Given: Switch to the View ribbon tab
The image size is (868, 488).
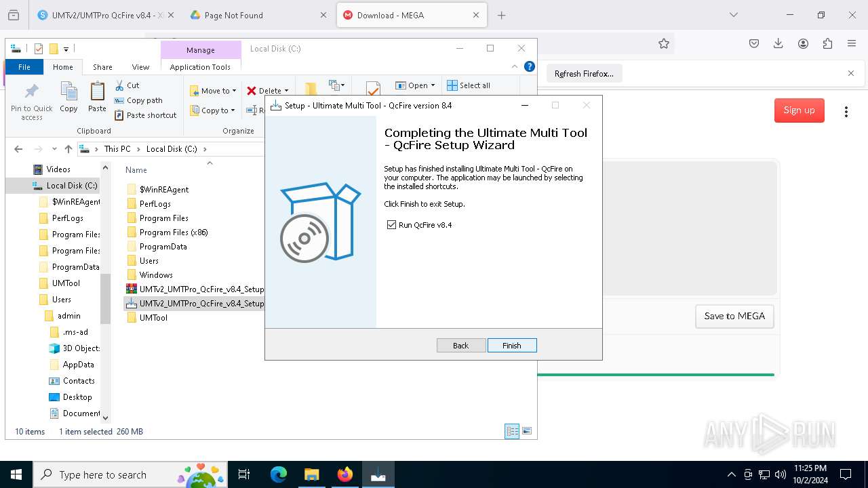Looking at the screenshot, I should (140, 67).
